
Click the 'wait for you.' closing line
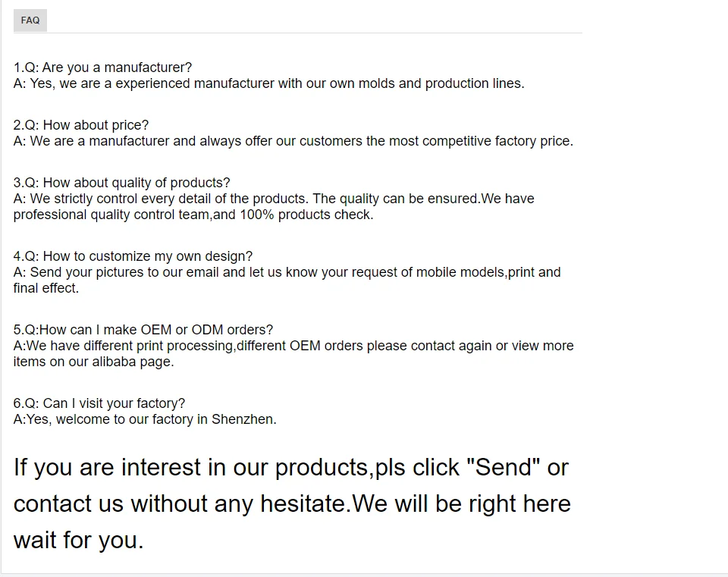78,541
